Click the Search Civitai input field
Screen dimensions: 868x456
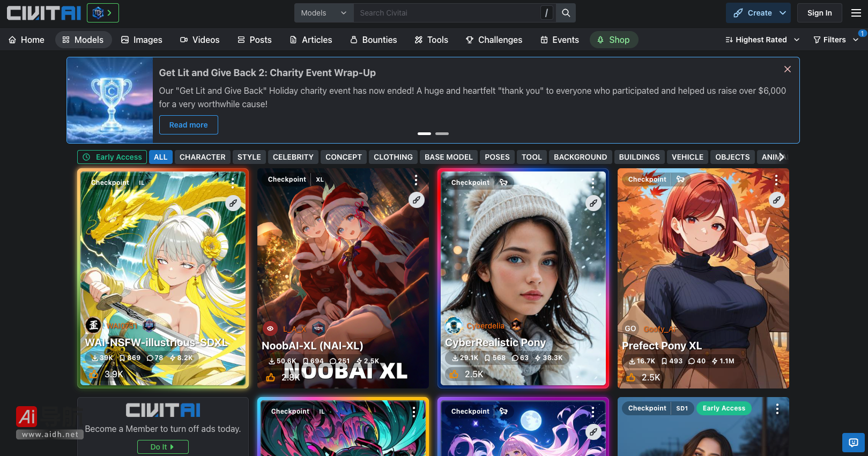point(448,13)
